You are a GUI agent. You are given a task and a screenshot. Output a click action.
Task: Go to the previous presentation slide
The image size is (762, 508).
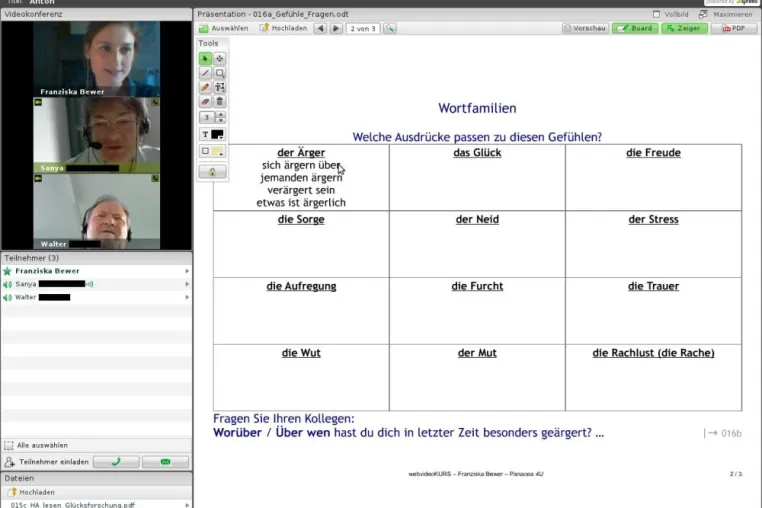pos(320,29)
